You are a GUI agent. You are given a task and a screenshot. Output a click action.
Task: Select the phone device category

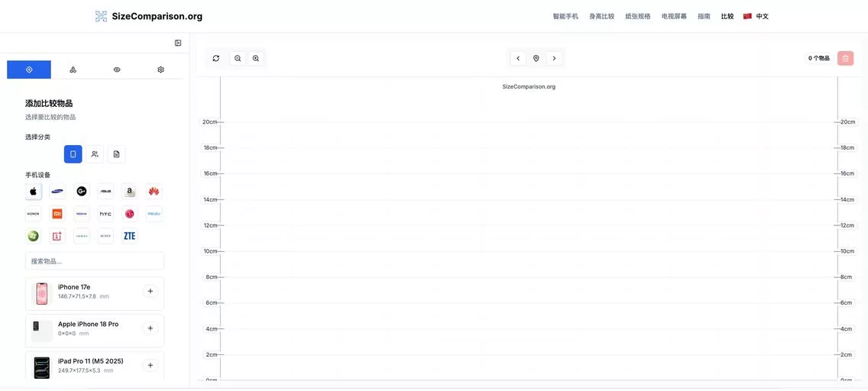[73, 154]
